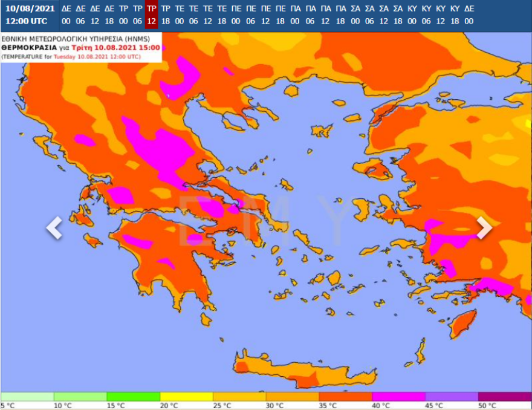Click the dark orange 35 °C legend swatch
Image resolution: width=532 pixels, height=410 pixels.
pyautogui.click(x=345, y=396)
